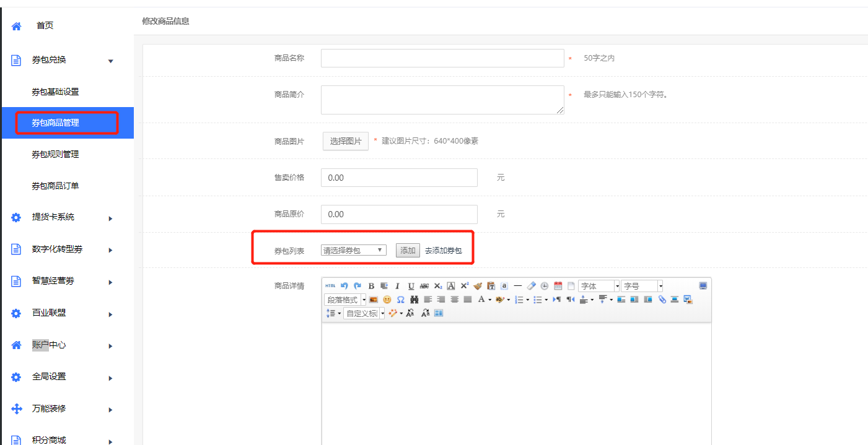Expand 智慧经营券 sidebar menu
The width and height of the screenshot is (868, 445).
click(x=67, y=281)
